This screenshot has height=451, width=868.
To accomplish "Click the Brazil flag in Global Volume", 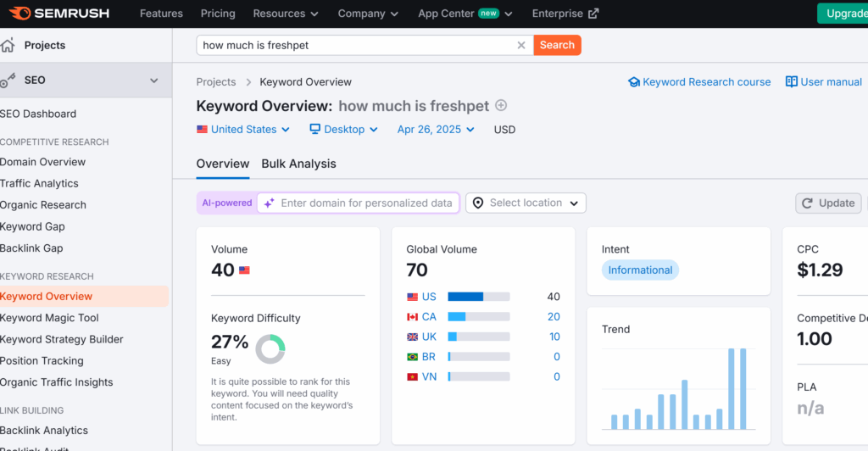I will 413,357.
